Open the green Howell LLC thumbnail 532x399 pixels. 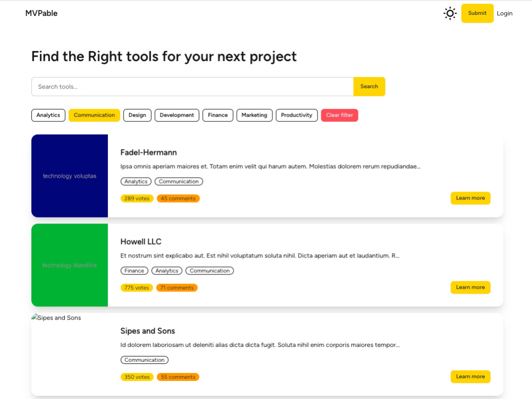70,265
